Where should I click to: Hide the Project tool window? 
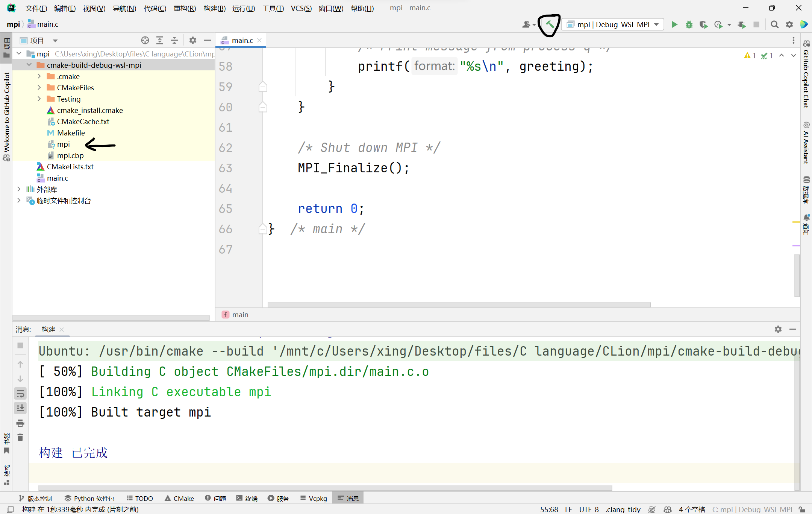tap(208, 40)
